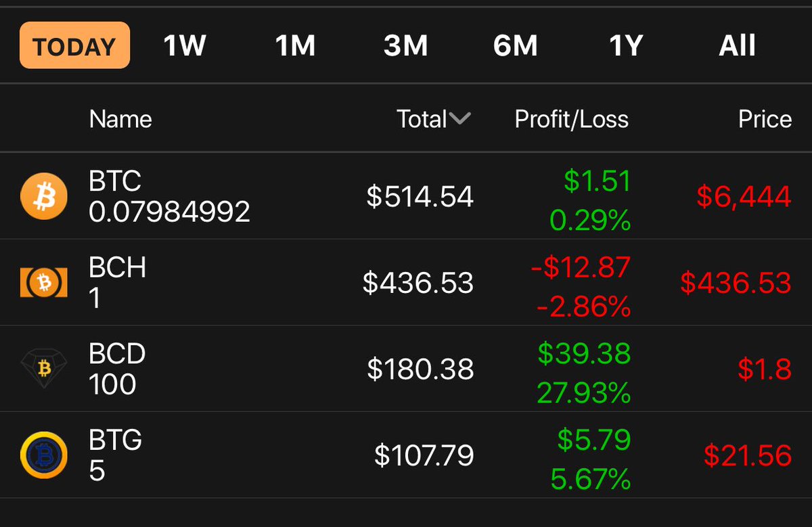Viewport: 812px width, 527px height.
Task: Click the BCD quantity 100
Action: [x=112, y=384]
